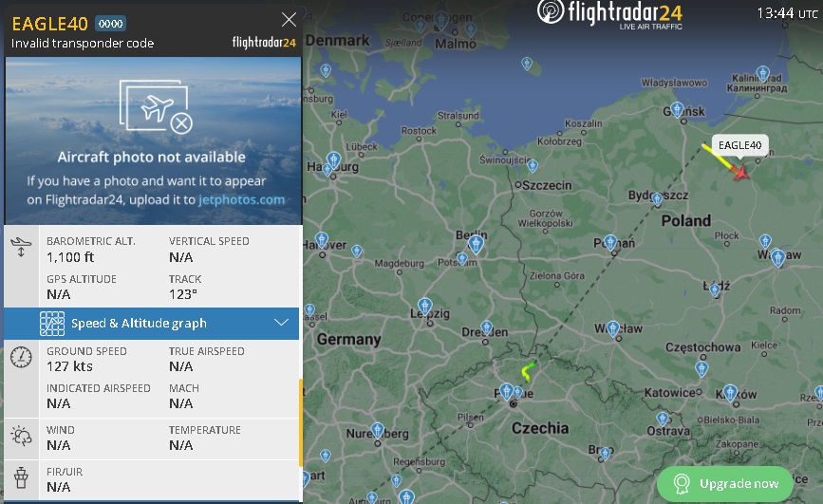Click the wind weather icon
The image size is (823, 504).
click(x=21, y=436)
